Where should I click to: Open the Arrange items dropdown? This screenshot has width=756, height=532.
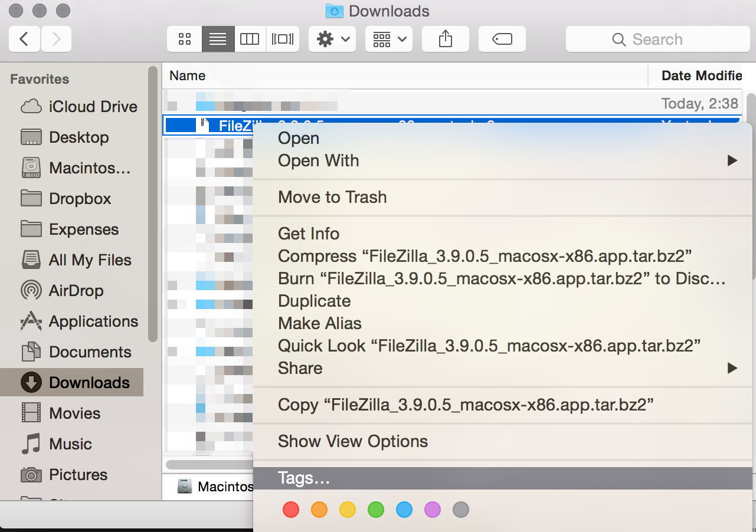click(388, 40)
